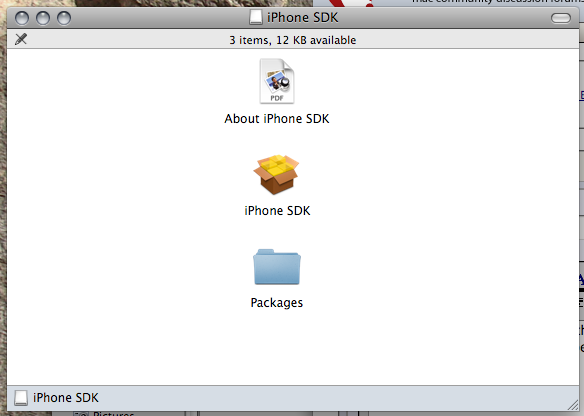The width and height of the screenshot is (584, 416).
Task: Toggle toolbar with the title bar pill button
Action: pyautogui.click(x=561, y=18)
